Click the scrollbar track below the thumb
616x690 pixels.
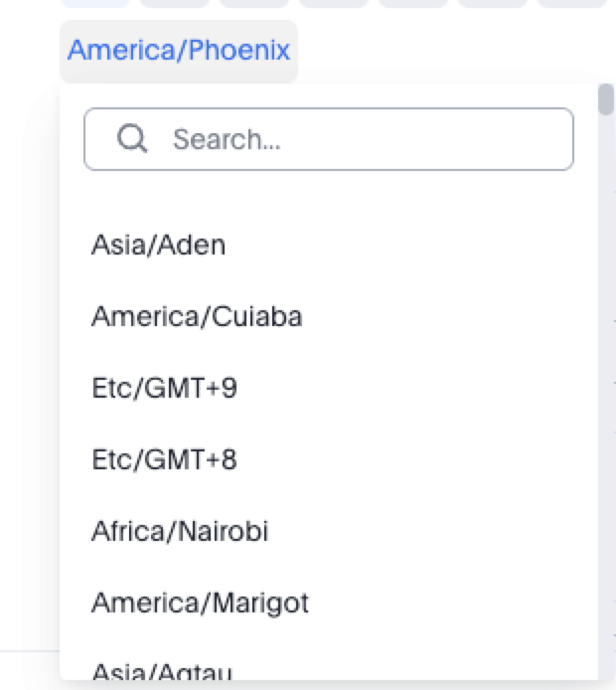point(605,398)
